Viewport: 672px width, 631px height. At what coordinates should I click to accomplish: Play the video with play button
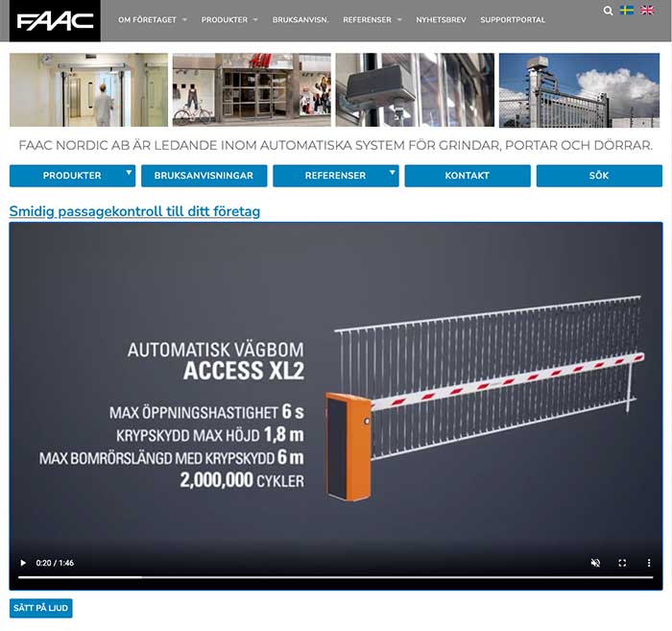click(23, 563)
